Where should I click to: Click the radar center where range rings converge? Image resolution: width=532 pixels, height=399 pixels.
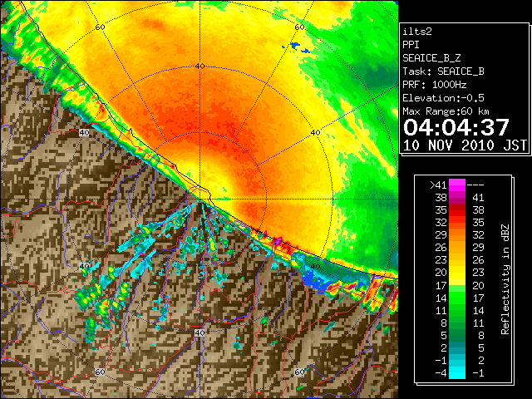click(x=199, y=199)
